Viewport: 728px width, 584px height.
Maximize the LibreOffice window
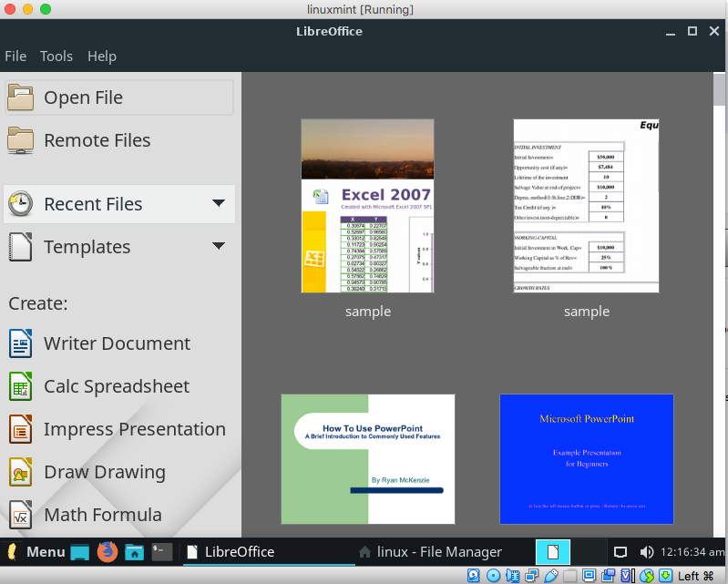coord(692,31)
